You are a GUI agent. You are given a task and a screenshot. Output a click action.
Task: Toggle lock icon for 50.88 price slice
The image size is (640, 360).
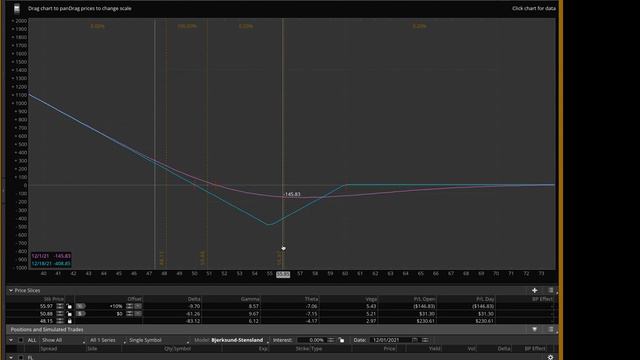tap(69, 313)
